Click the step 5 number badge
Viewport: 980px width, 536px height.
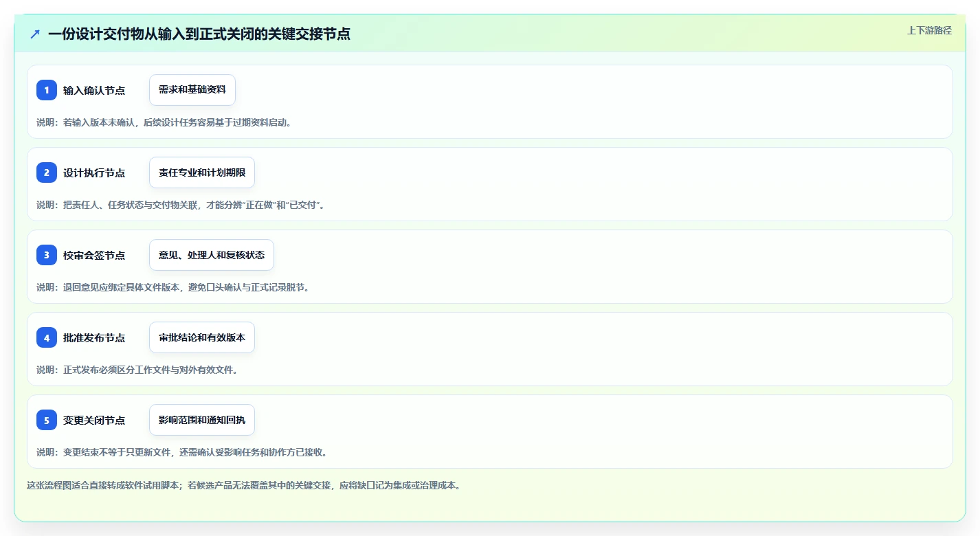click(47, 420)
